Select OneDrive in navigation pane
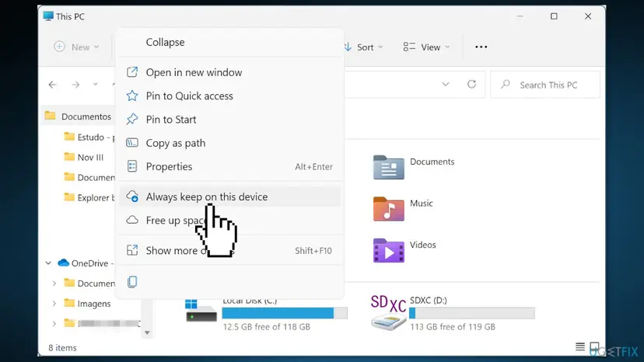644x362 pixels. coord(85,263)
